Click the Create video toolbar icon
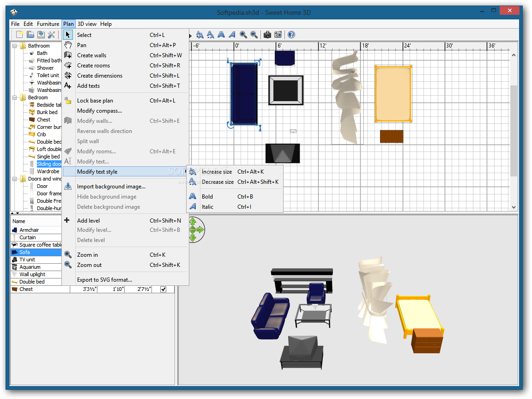The width and height of the screenshot is (532, 399). (278, 35)
